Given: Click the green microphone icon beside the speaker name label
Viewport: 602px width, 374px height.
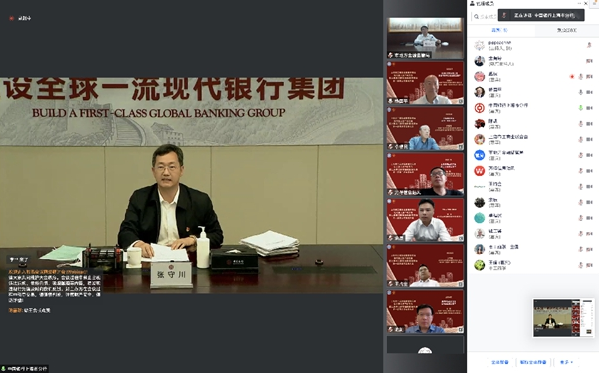Looking at the screenshot, I should click(3, 370).
